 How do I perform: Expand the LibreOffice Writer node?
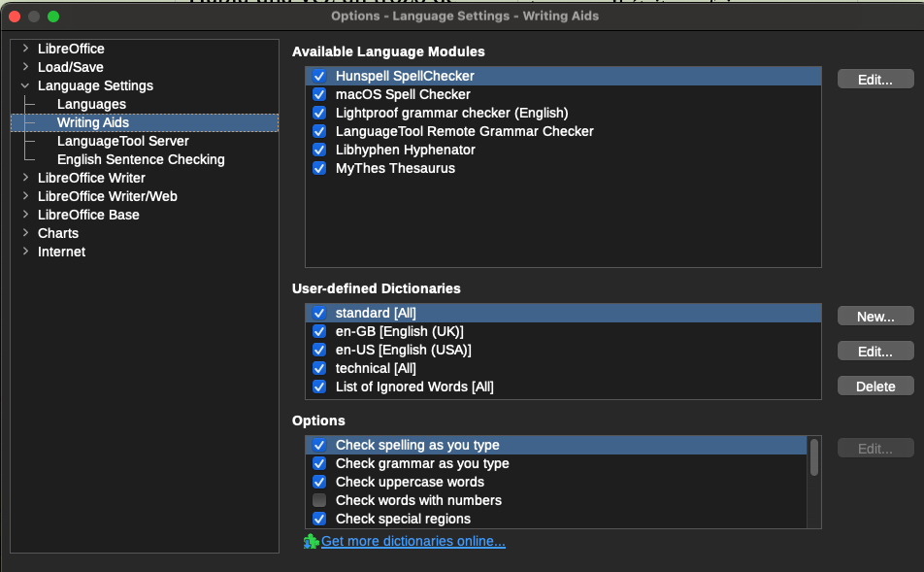pyautogui.click(x=25, y=178)
